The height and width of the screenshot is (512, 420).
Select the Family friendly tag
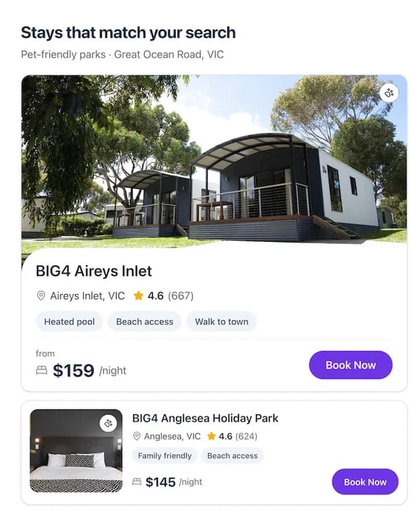[165, 456]
